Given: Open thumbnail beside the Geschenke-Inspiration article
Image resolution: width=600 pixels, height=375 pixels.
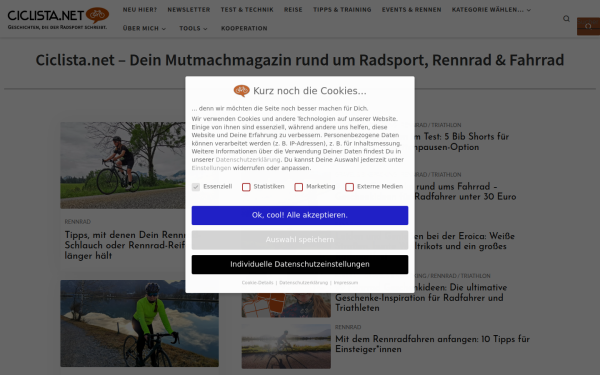Looking at the screenshot, I should tap(286, 305).
